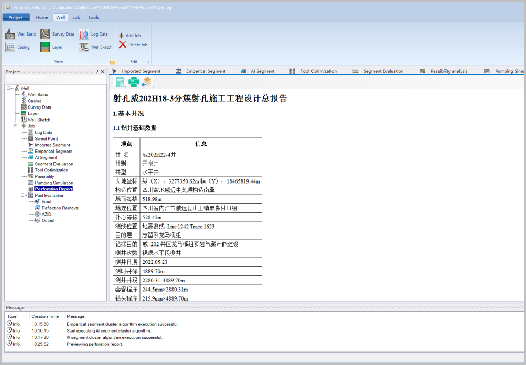Select Casing in project tree
Viewport: 526px width, 365px height.
pyautogui.click(x=31, y=101)
